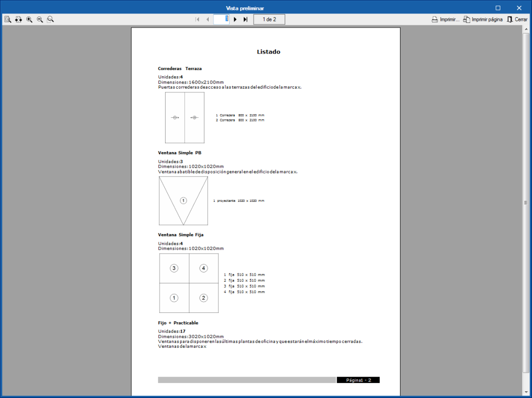Click the projecting window drawing
Viewport: 532px width, 398px height.
pyautogui.click(x=183, y=201)
